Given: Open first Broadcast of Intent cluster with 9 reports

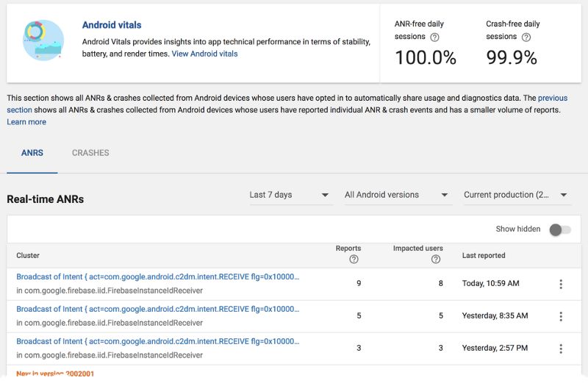Looking at the screenshot, I should [x=157, y=277].
